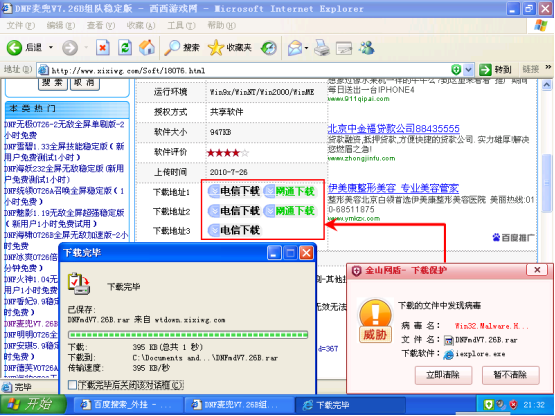Open the 收藏(A) menu

click(x=141, y=25)
